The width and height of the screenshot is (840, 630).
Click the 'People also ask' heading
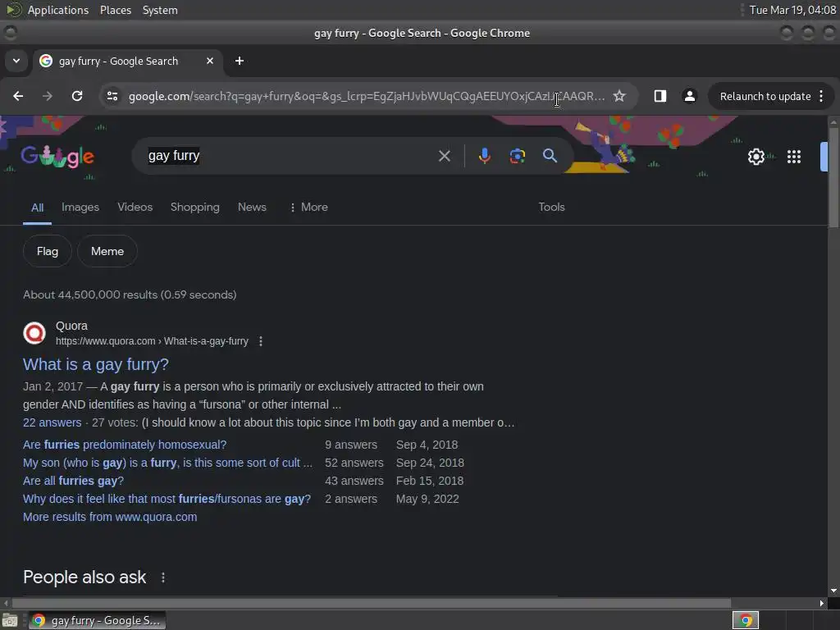click(x=84, y=577)
